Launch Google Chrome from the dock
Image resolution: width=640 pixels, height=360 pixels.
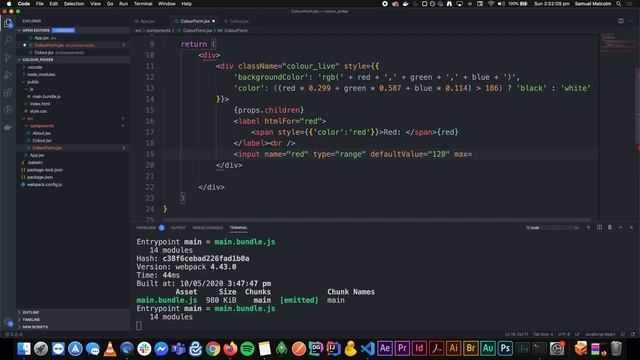coord(213,349)
